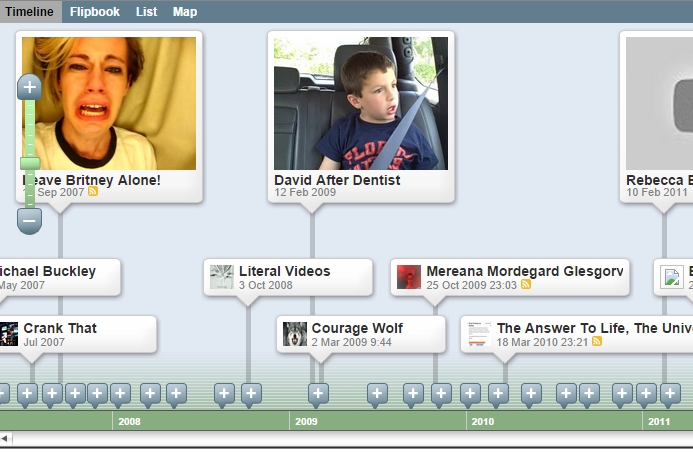Click the broken image icon on the rightmost card

pos(672,277)
